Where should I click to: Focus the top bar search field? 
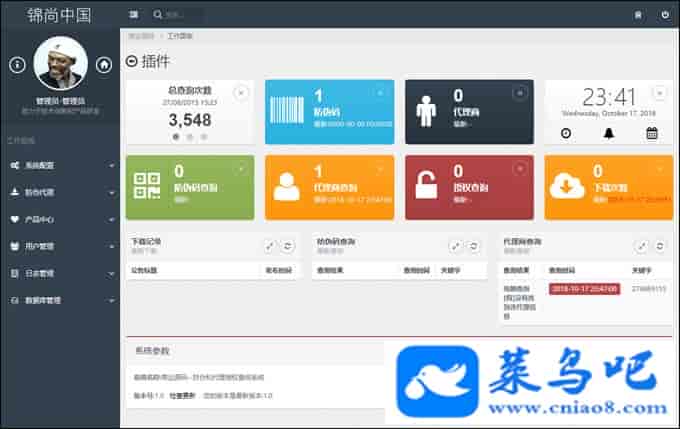tap(183, 15)
